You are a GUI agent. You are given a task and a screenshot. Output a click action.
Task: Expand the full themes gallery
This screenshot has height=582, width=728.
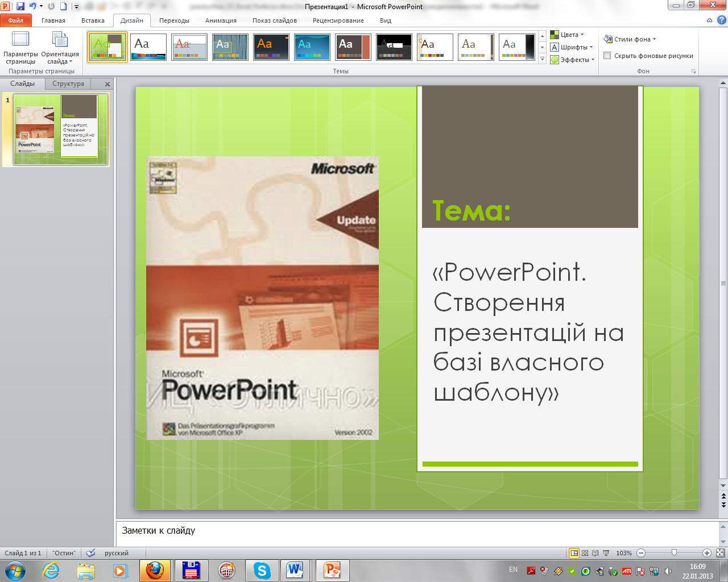542,59
